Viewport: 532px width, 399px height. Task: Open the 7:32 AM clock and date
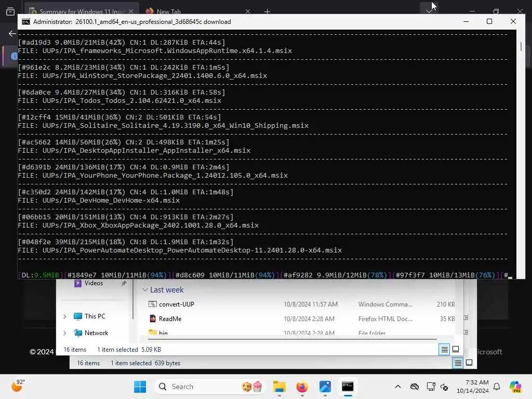click(473, 387)
